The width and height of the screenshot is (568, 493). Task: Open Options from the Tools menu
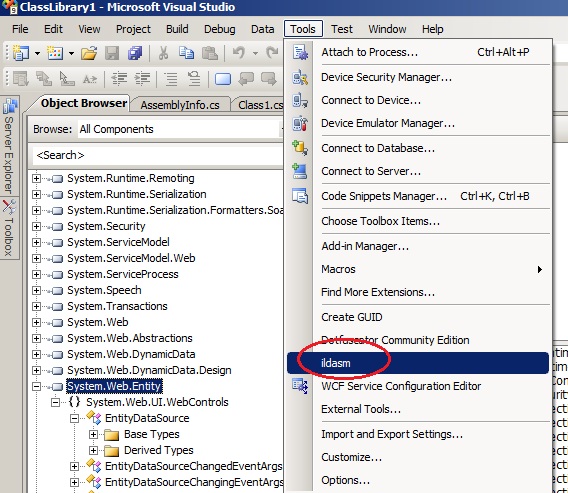(418, 480)
